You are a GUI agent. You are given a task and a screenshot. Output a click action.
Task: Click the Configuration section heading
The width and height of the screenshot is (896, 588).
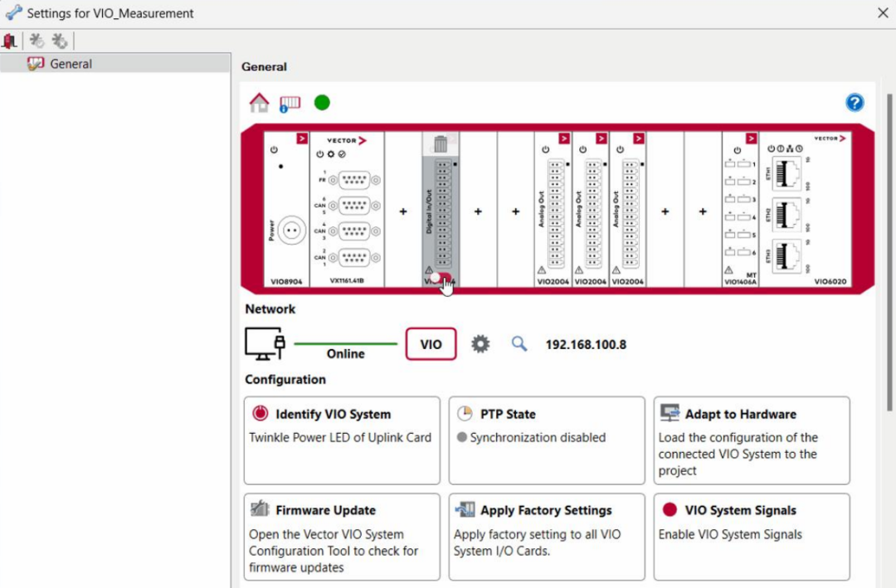point(285,380)
